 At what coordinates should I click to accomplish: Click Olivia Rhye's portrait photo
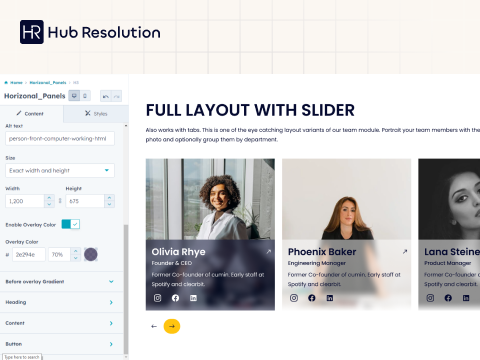[210, 199]
